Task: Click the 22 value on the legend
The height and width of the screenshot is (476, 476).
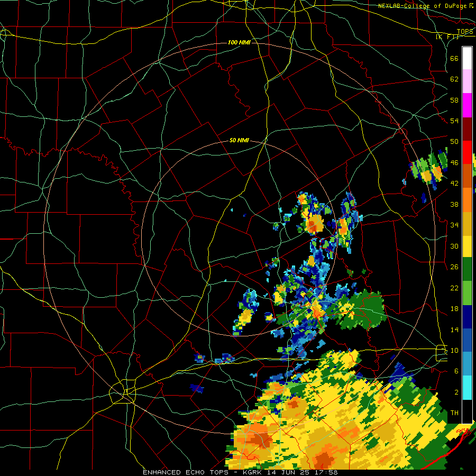Action: click(x=454, y=288)
